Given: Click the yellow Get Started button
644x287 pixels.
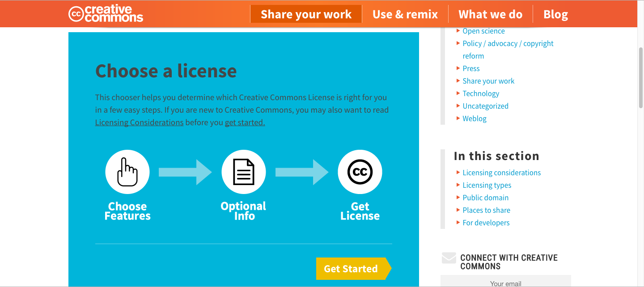Looking at the screenshot, I should [x=354, y=269].
